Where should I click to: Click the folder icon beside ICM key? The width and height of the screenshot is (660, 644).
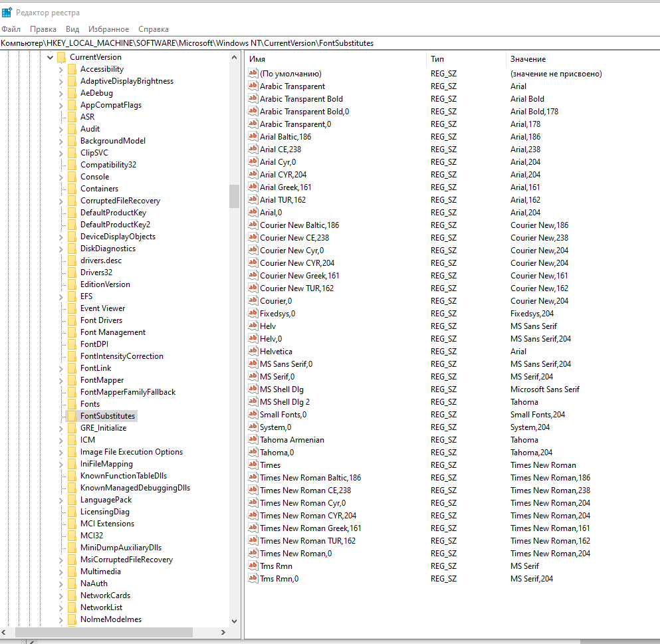pos(72,440)
